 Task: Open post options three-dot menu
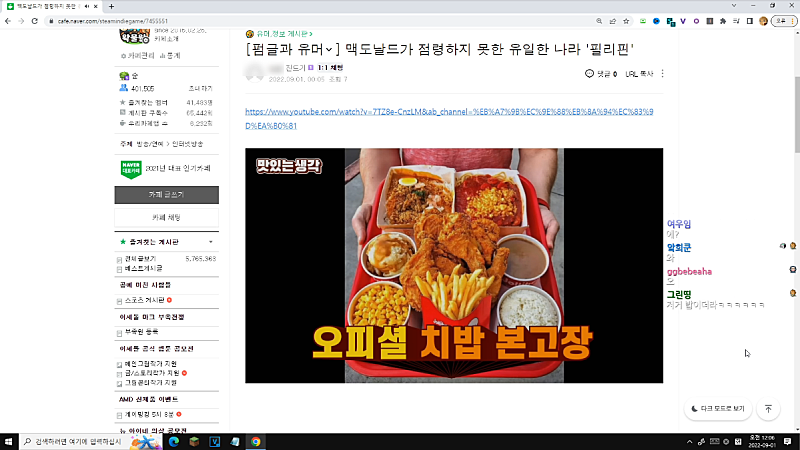[662, 73]
